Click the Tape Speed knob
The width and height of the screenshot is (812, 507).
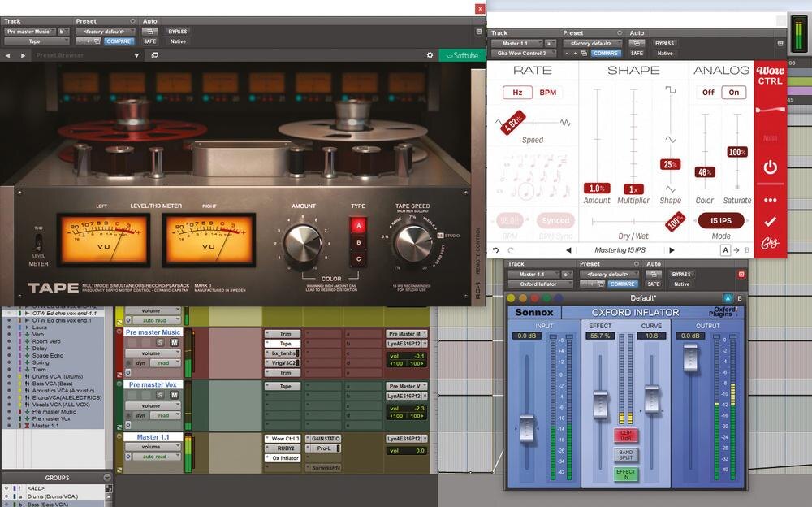click(413, 243)
